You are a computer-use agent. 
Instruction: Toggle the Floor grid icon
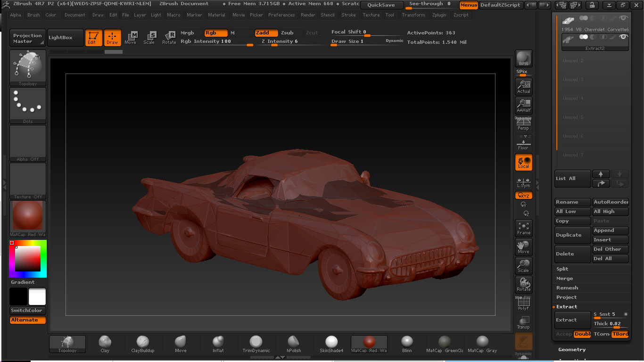coord(523,143)
